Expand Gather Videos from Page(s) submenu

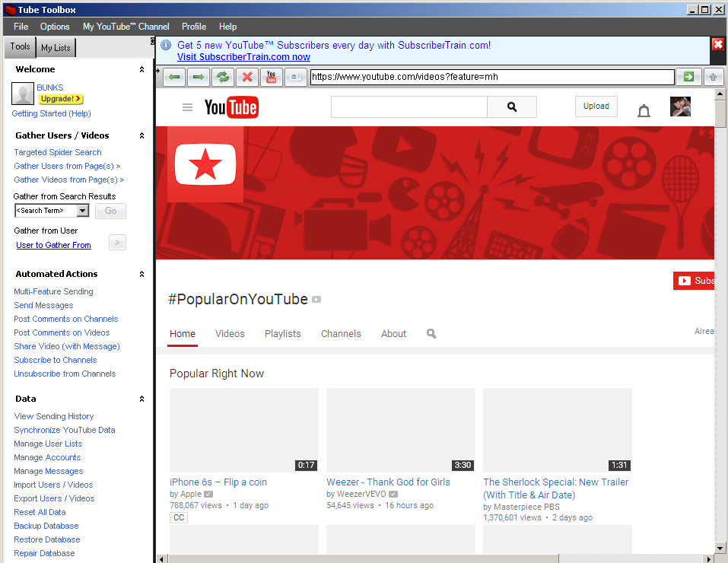68,180
